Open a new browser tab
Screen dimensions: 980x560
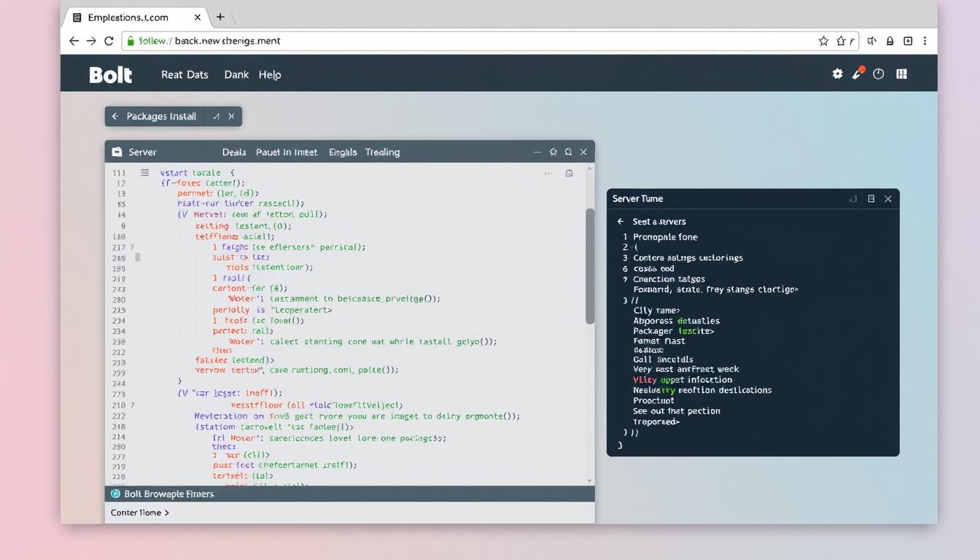(x=220, y=17)
